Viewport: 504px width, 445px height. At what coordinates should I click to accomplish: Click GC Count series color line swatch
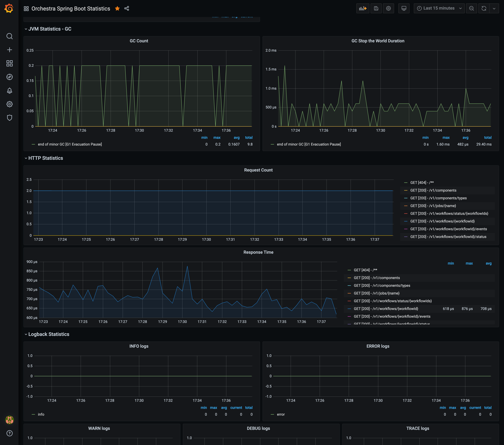(33, 144)
